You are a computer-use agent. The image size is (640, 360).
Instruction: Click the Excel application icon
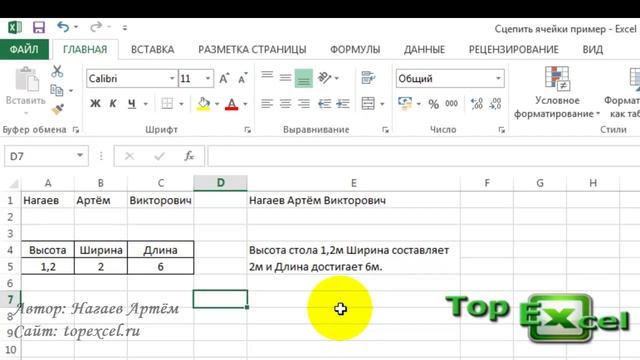15,27
